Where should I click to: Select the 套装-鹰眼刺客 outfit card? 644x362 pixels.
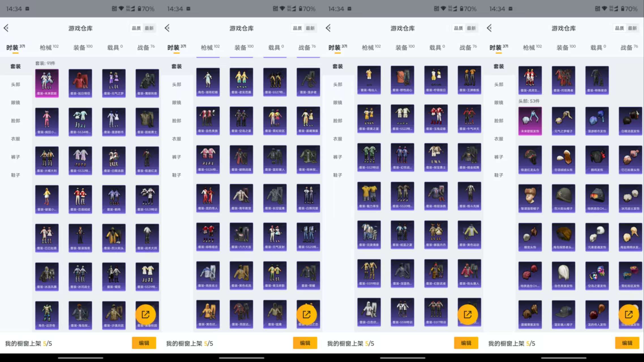pyautogui.click(x=147, y=82)
